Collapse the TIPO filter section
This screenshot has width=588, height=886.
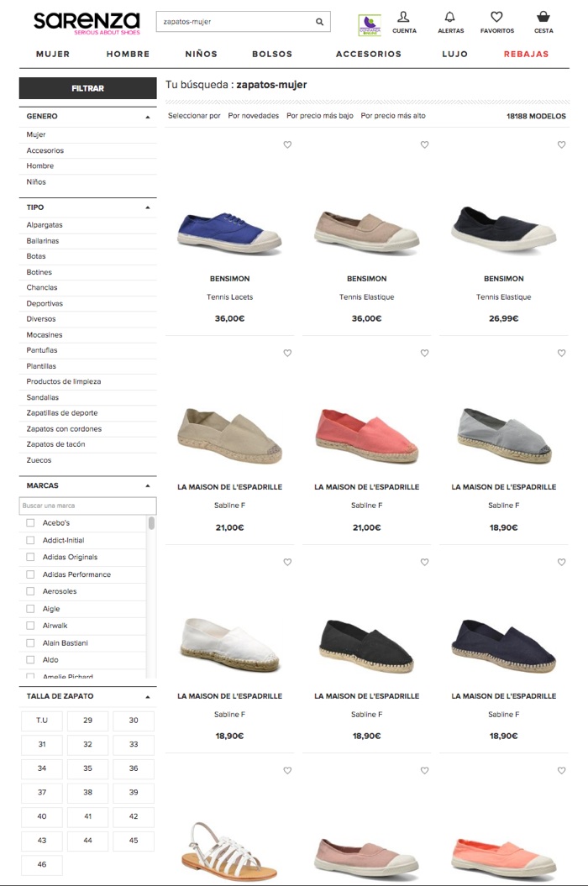148,208
